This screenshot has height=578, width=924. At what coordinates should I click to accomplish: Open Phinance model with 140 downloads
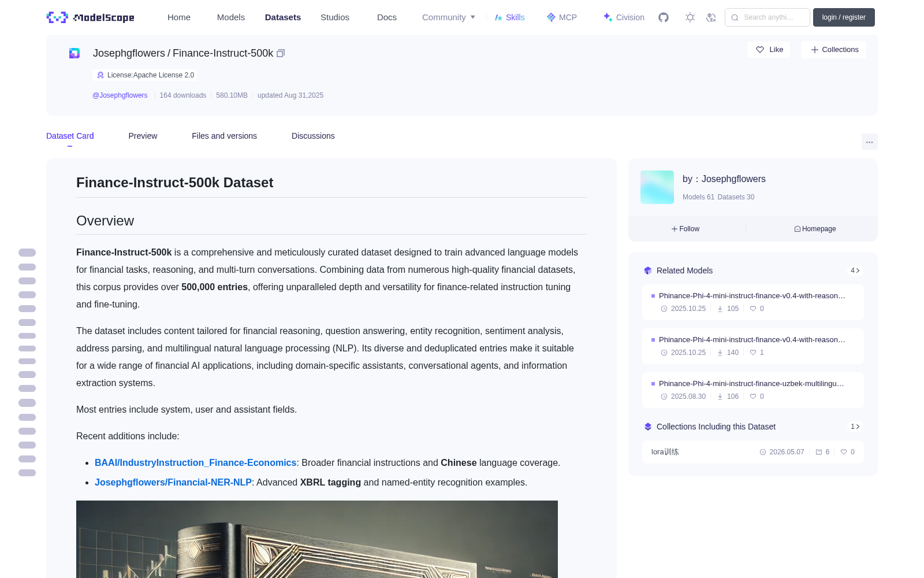pos(753,346)
